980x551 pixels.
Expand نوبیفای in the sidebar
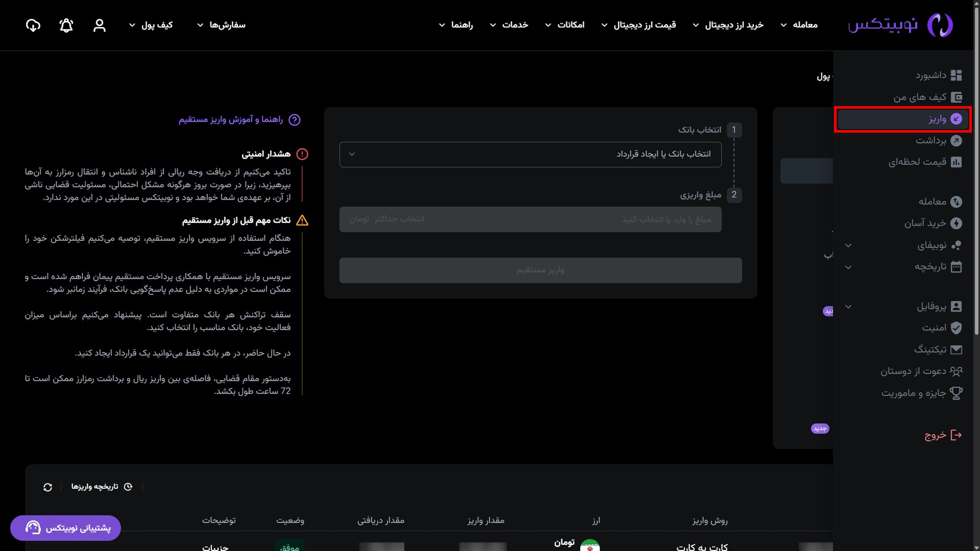coord(932,245)
